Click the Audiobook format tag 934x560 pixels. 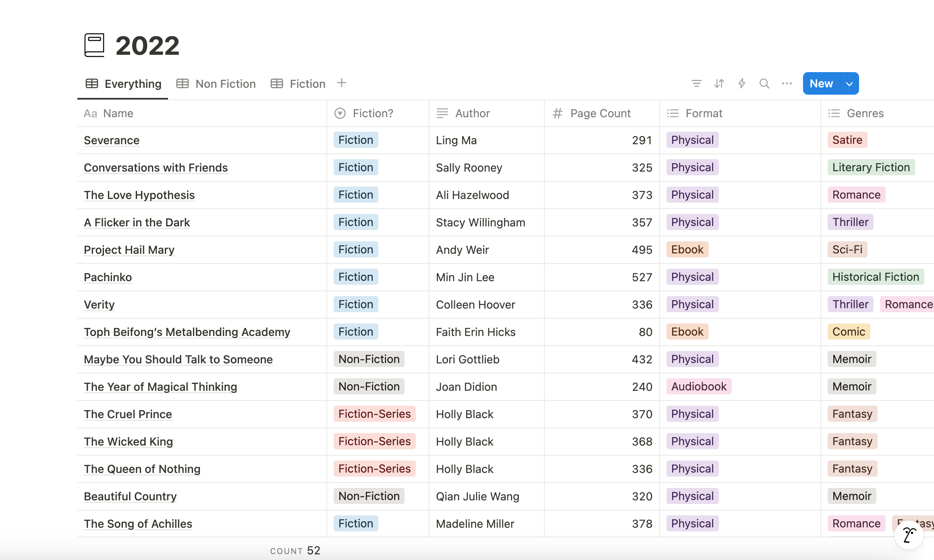click(699, 386)
